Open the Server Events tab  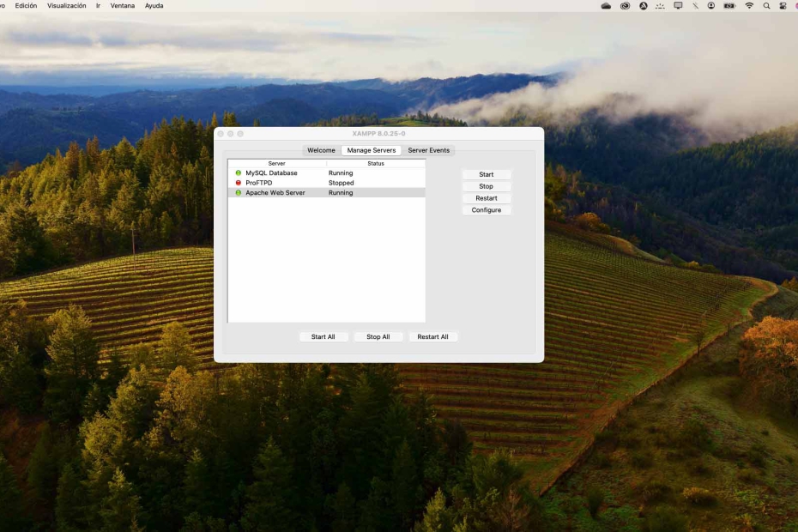tap(428, 150)
